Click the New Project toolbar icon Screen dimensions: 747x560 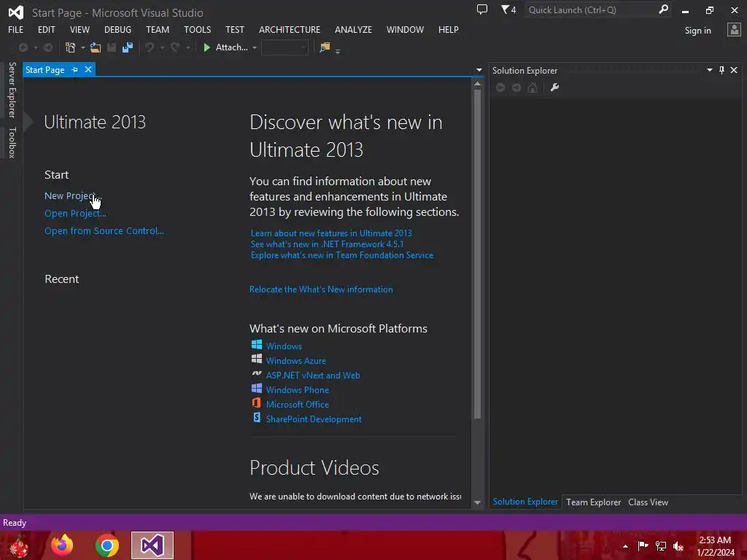pos(71,47)
